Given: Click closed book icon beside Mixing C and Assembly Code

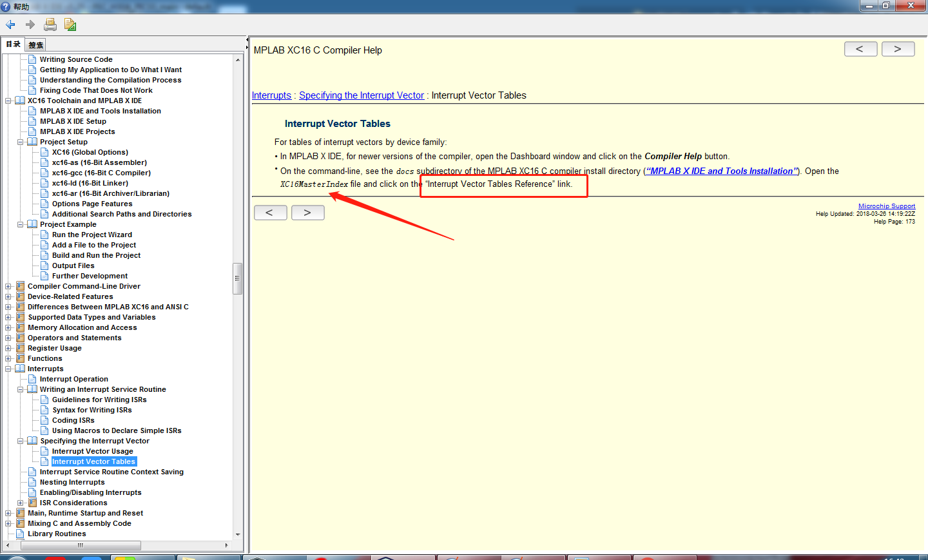Looking at the screenshot, I should tap(20, 523).
